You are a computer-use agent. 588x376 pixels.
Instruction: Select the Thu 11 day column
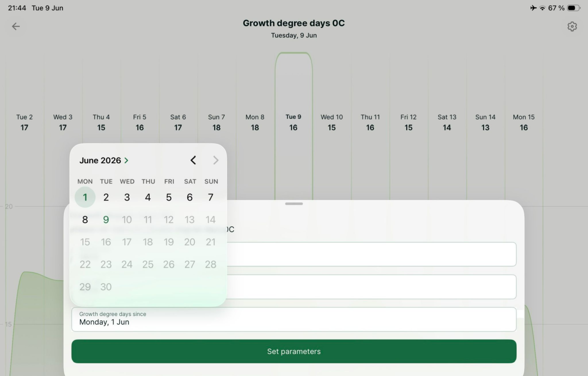(x=370, y=123)
